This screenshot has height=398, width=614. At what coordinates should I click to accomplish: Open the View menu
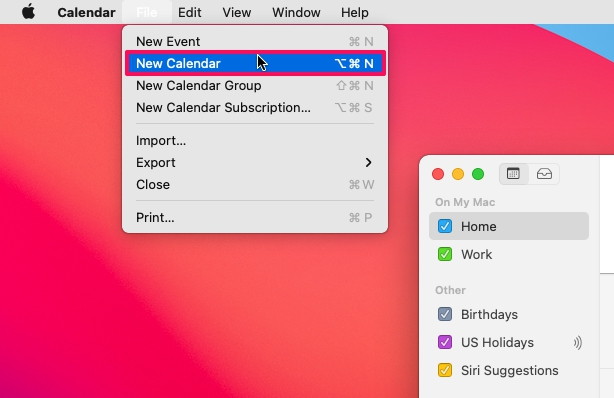[237, 13]
